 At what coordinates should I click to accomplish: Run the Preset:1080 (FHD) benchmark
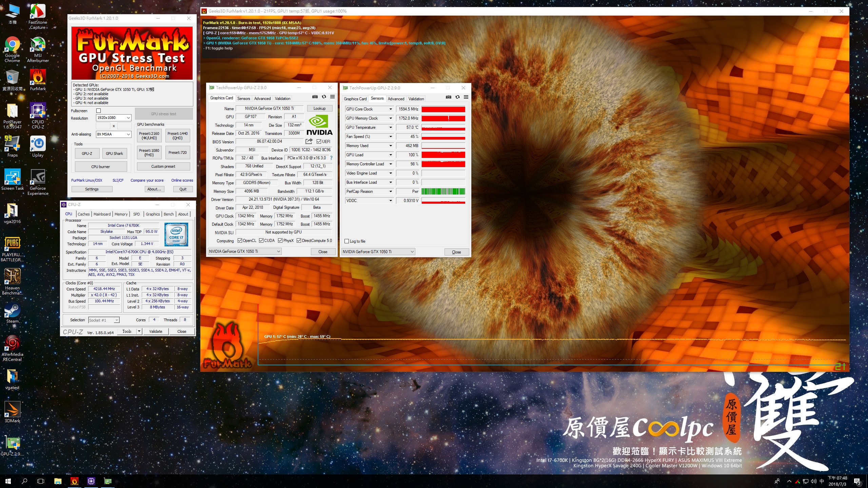149,152
